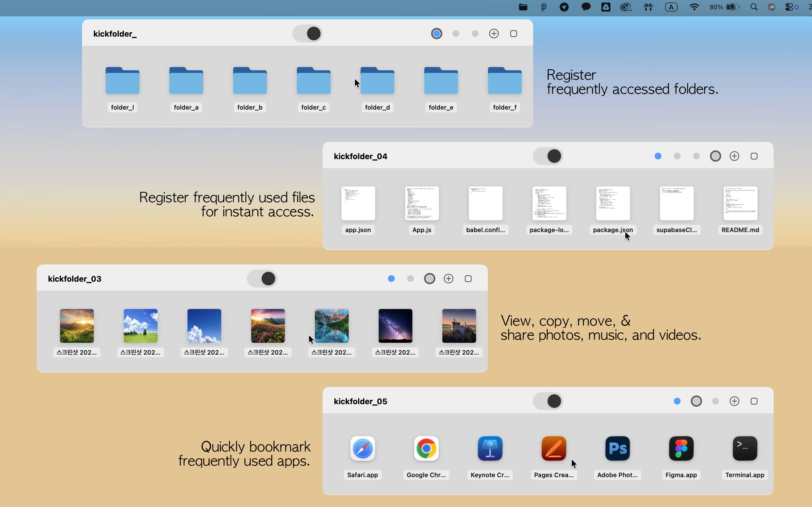Select the README.md file icon
This screenshot has width=812, height=507.
[x=740, y=204]
